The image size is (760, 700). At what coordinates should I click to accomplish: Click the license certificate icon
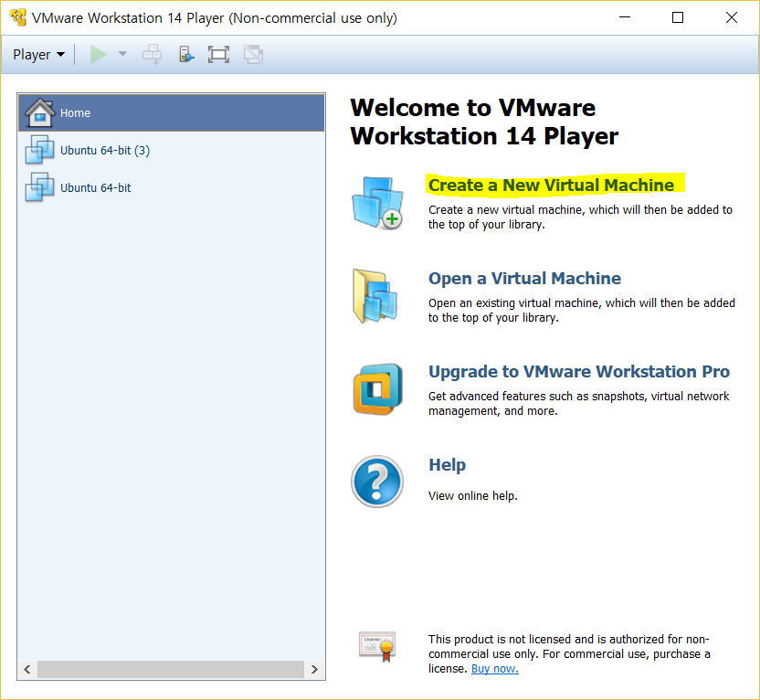tap(377, 647)
